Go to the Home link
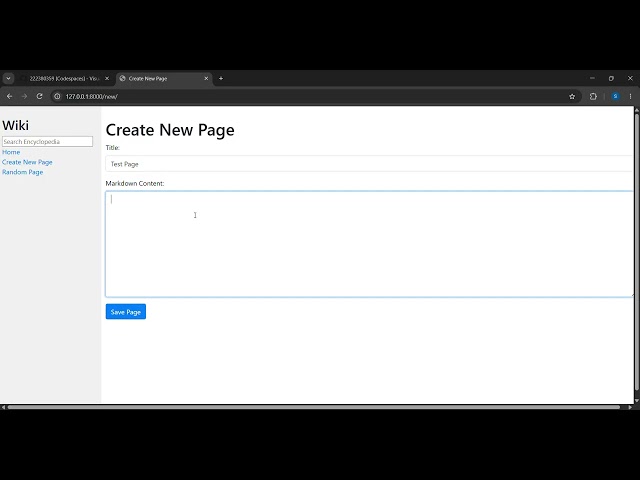640x480 pixels. coord(11,152)
